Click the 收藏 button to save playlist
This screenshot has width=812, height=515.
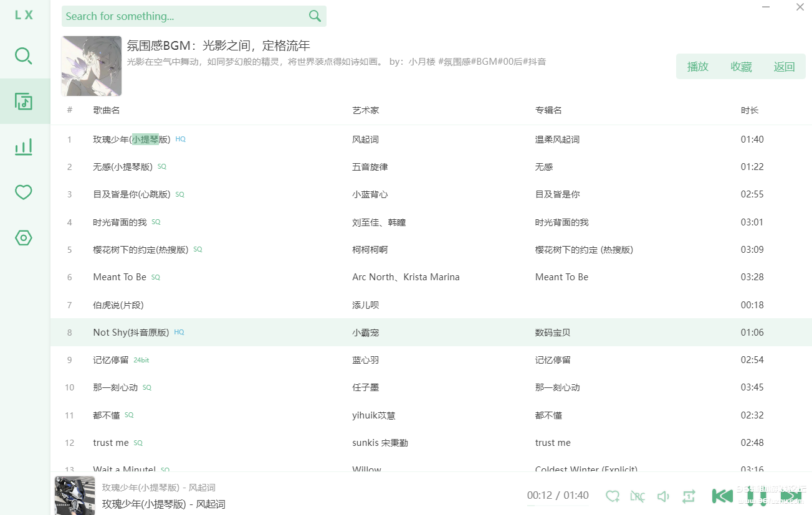(x=741, y=67)
